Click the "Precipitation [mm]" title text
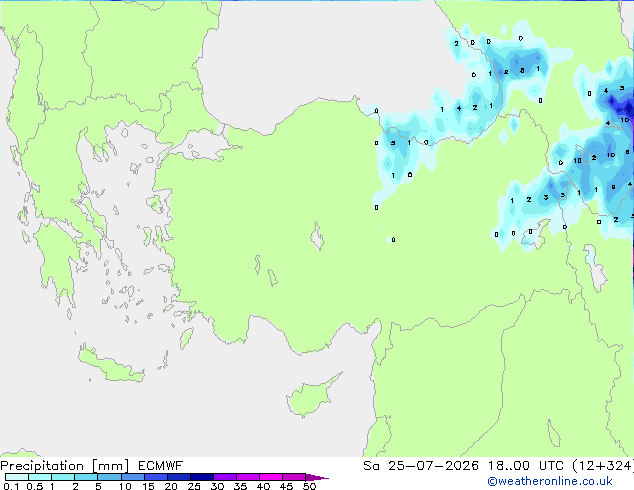 (65, 466)
